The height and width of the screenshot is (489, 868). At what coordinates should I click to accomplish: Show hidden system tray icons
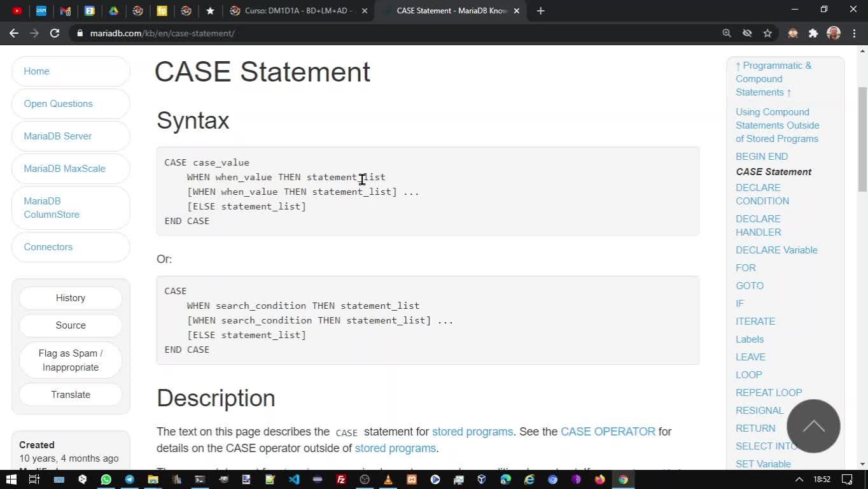(799, 479)
